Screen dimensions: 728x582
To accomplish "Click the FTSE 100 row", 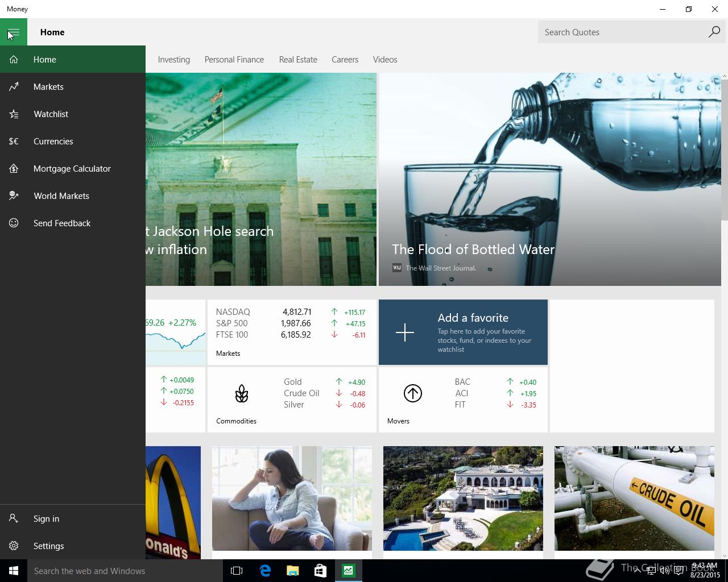I will (291, 335).
